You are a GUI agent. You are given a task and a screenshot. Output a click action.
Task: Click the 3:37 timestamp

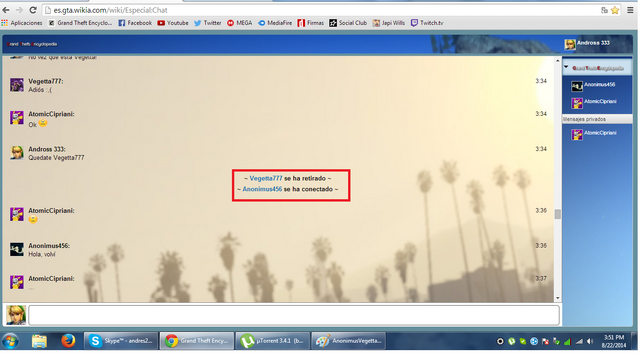tap(541, 278)
